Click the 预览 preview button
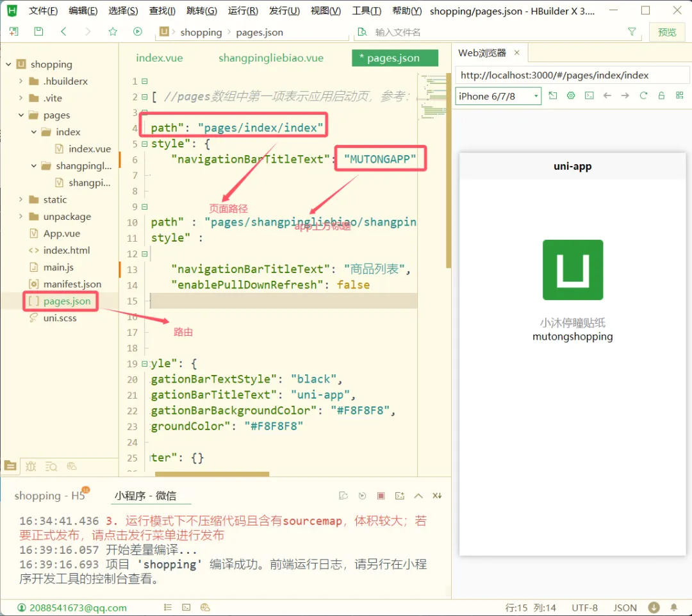Screen dimensions: 692x616 [666, 32]
